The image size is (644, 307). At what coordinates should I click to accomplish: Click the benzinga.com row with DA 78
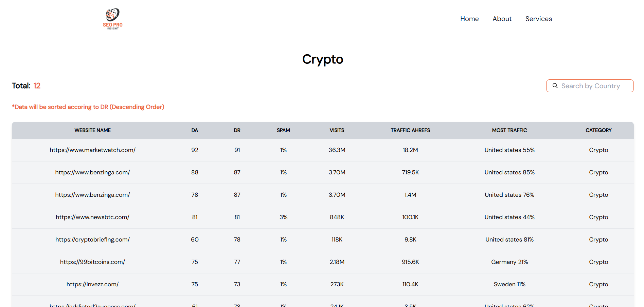92,195
